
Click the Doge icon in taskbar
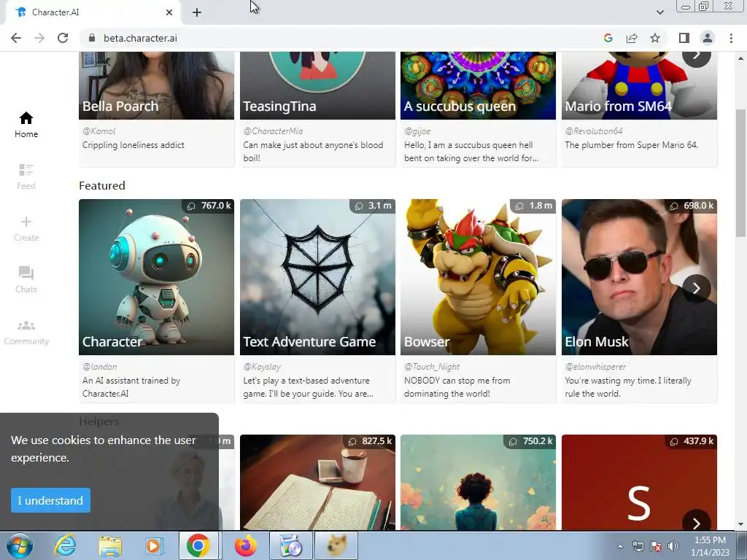tap(336, 545)
